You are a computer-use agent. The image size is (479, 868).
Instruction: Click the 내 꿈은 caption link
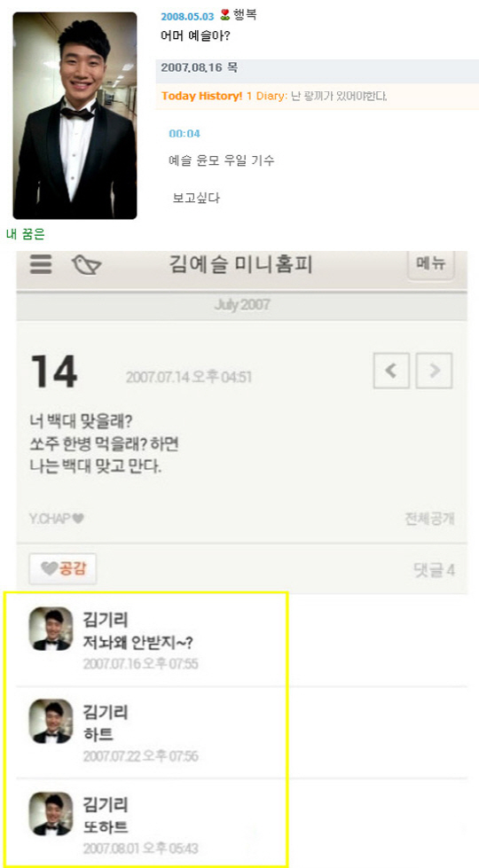coord(25,234)
